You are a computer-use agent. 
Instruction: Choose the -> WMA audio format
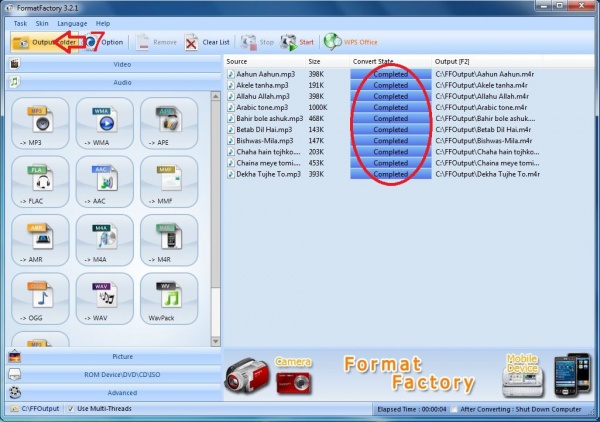[x=104, y=123]
